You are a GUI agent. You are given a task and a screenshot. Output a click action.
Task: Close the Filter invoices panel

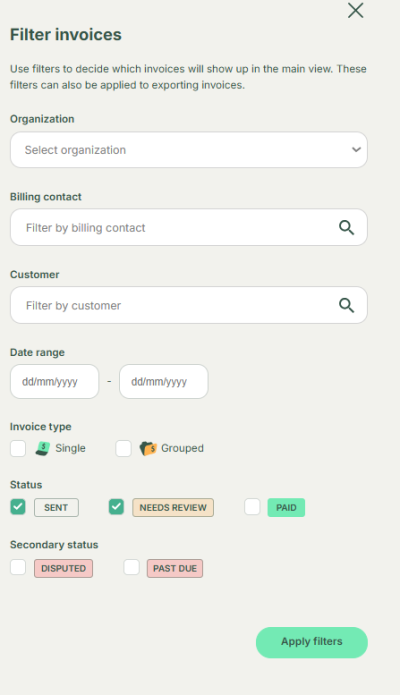click(355, 10)
